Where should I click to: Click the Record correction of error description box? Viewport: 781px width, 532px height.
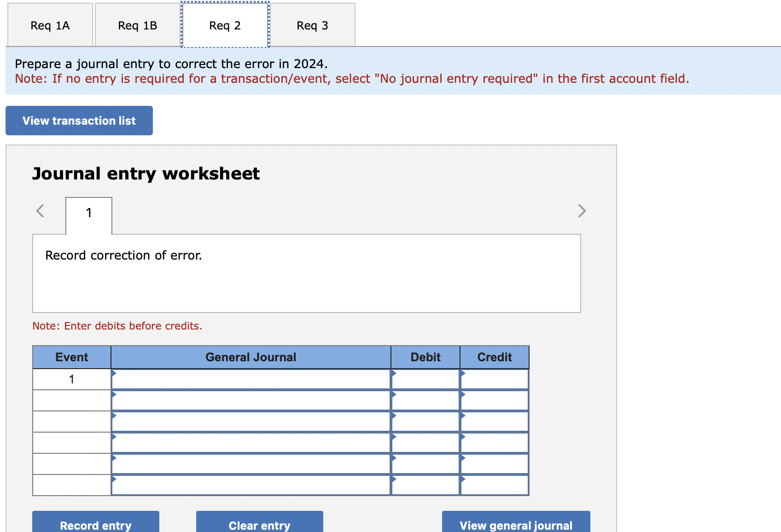[x=307, y=272]
